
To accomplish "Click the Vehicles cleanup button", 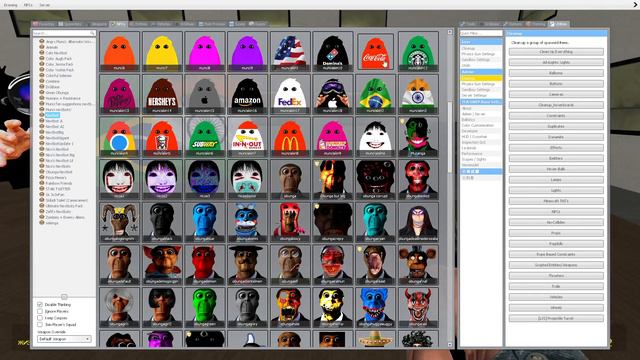I will 556,297.
